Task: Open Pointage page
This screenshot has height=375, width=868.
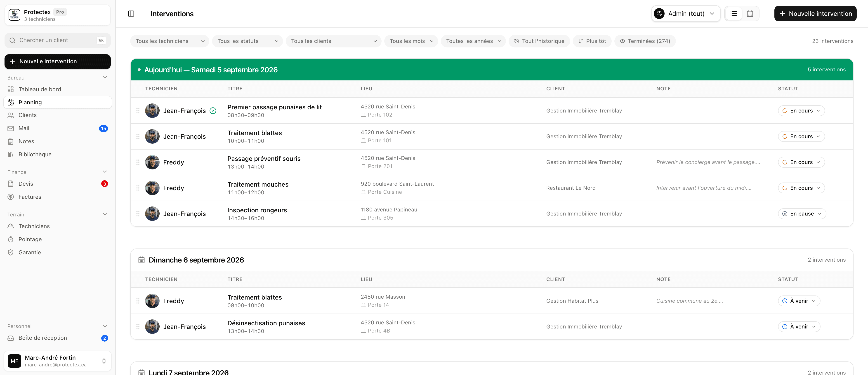Action: coord(57,239)
